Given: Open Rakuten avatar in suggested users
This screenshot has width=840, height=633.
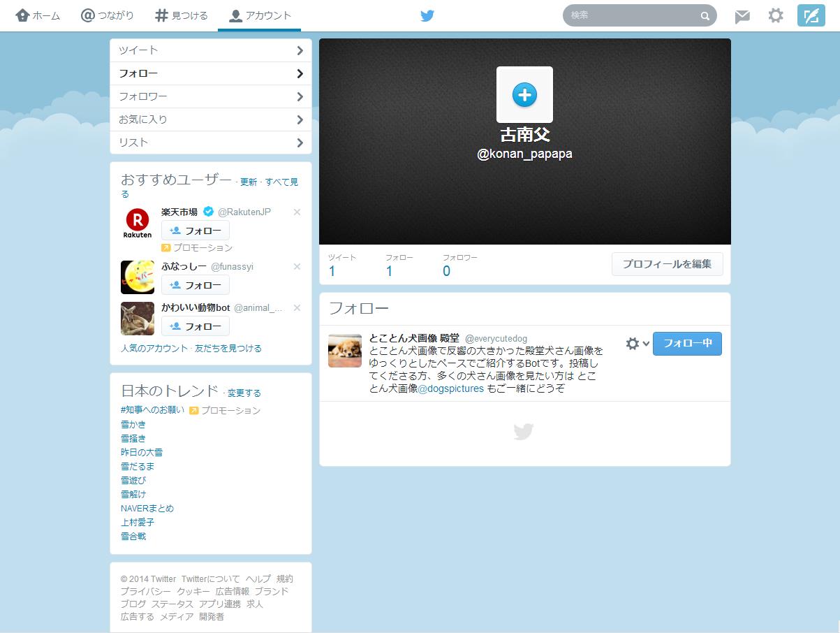Looking at the screenshot, I should point(138,223).
